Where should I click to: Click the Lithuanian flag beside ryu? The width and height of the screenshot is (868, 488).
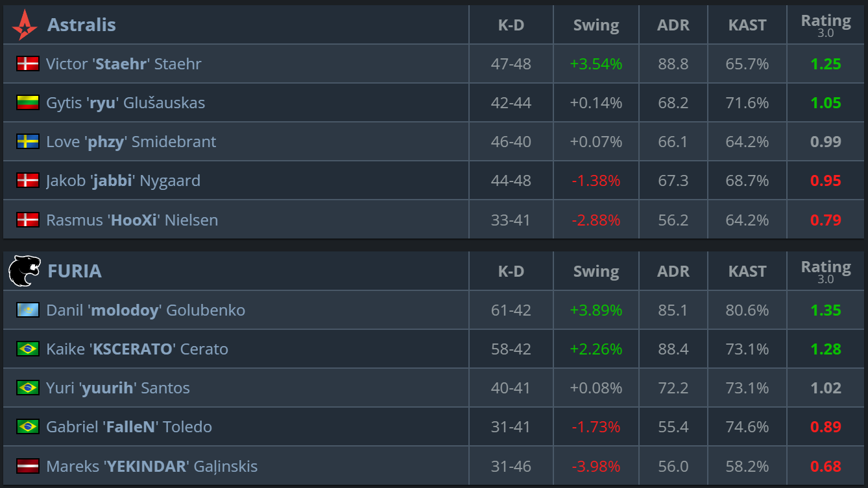pos(28,102)
